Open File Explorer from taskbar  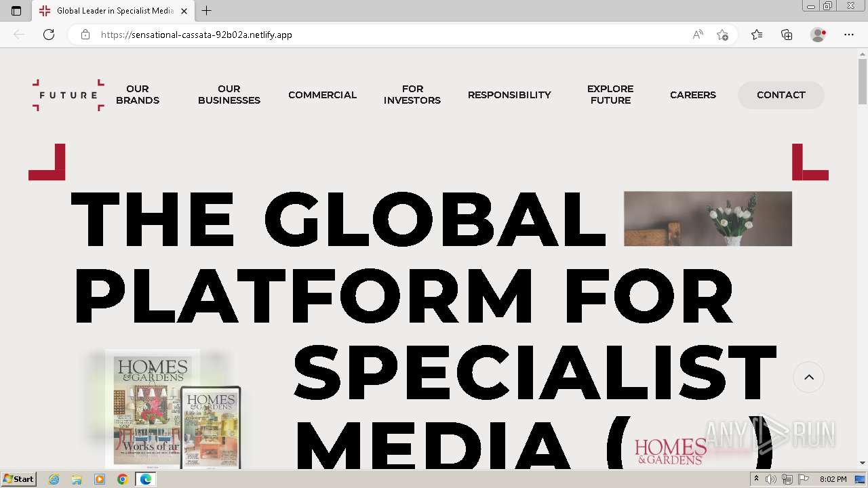(x=77, y=479)
